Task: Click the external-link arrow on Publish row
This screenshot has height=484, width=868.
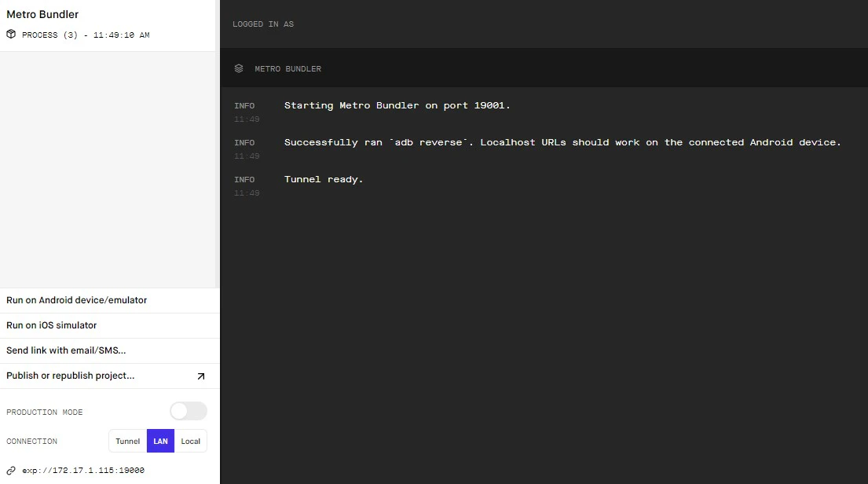Action: (x=201, y=376)
